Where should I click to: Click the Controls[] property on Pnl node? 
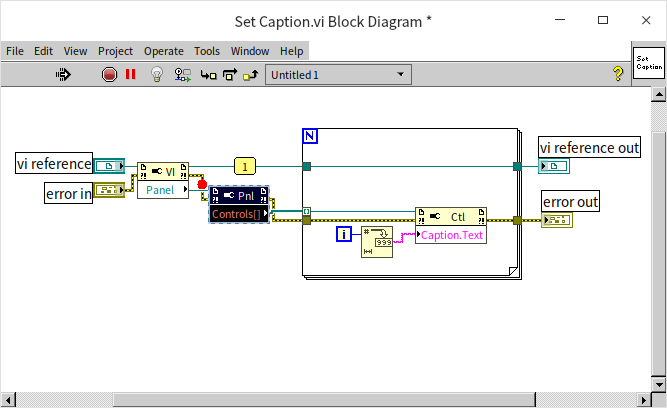235,213
